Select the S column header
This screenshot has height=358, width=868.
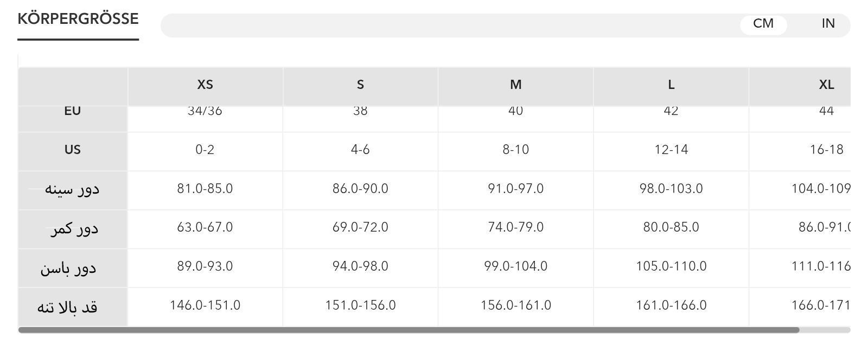pyautogui.click(x=360, y=85)
